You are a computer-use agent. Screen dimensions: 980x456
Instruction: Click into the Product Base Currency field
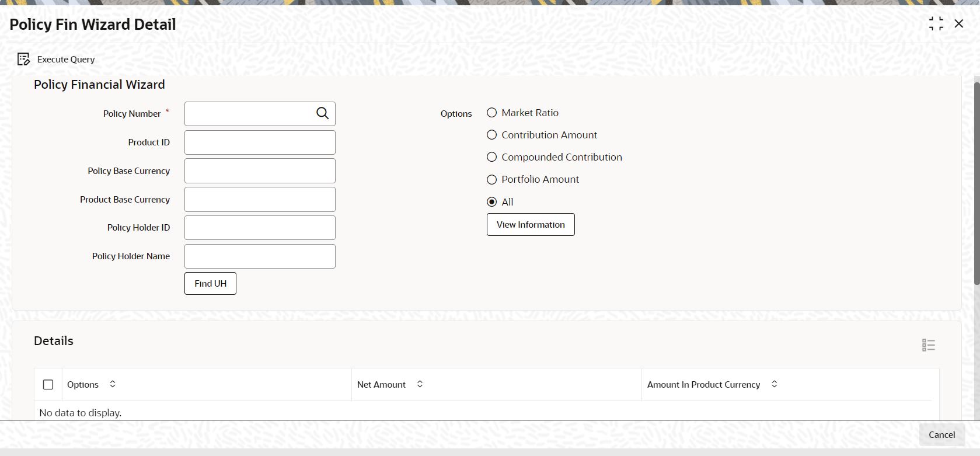point(260,200)
